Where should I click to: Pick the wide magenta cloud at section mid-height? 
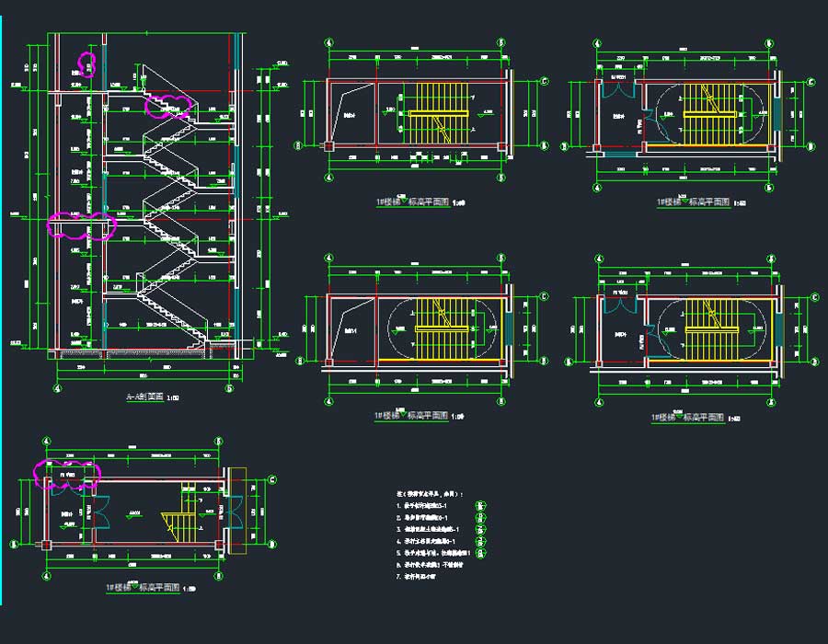[x=81, y=224]
